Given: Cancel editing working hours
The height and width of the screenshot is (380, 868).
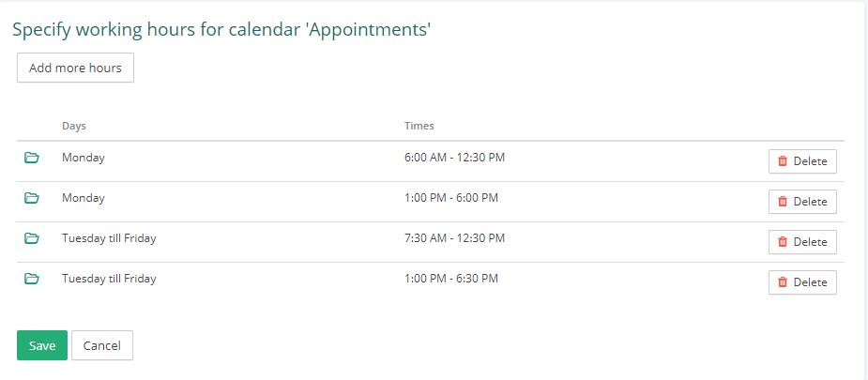Looking at the screenshot, I should click(x=102, y=345).
